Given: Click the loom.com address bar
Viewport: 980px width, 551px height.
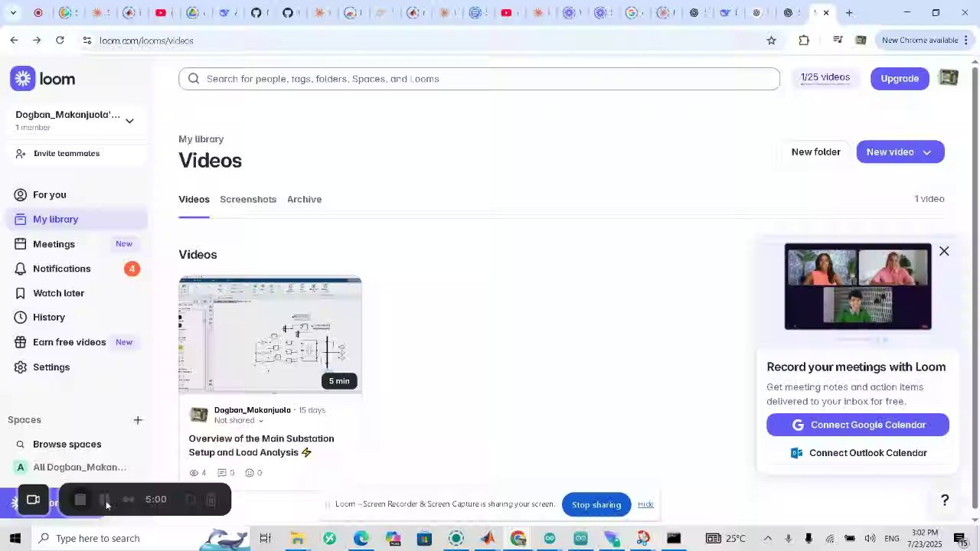Looking at the screenshot, I should [429, 41].
